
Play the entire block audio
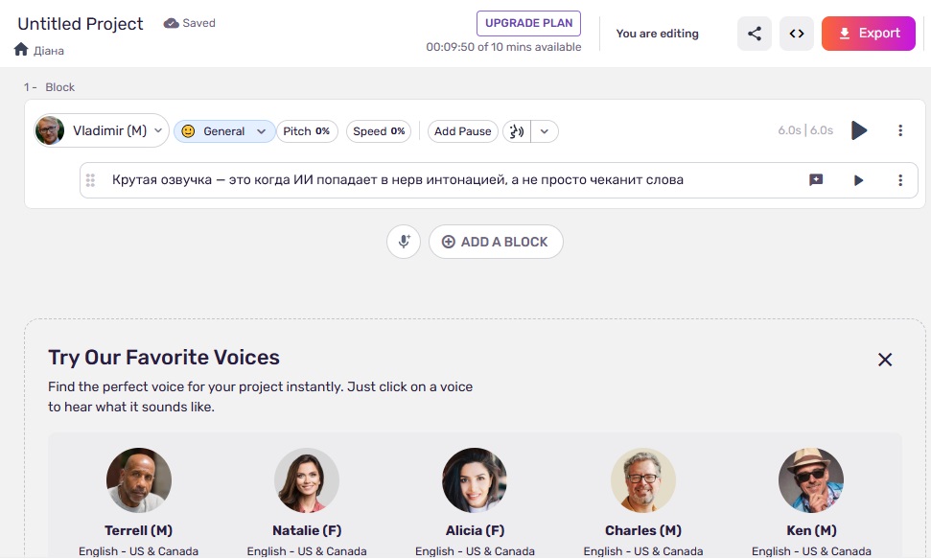(859, 130)
